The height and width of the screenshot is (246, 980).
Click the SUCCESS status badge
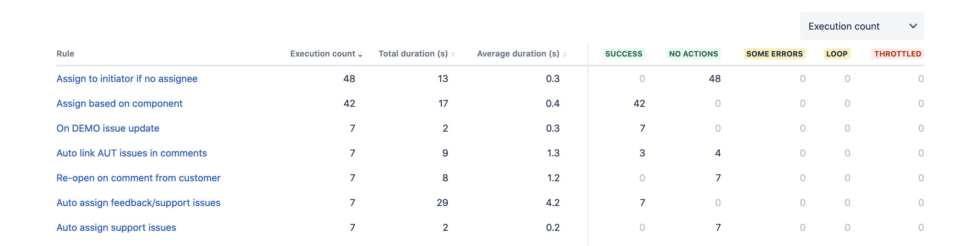623,54
